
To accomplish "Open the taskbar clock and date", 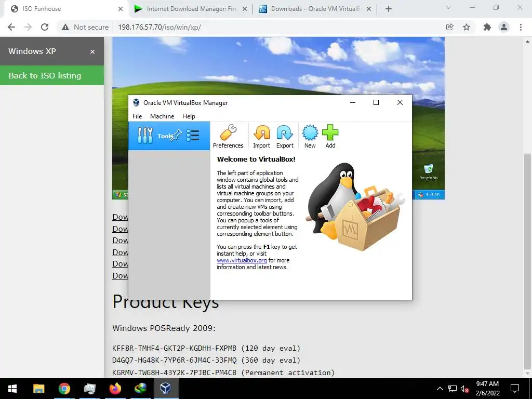I will 487,389.
